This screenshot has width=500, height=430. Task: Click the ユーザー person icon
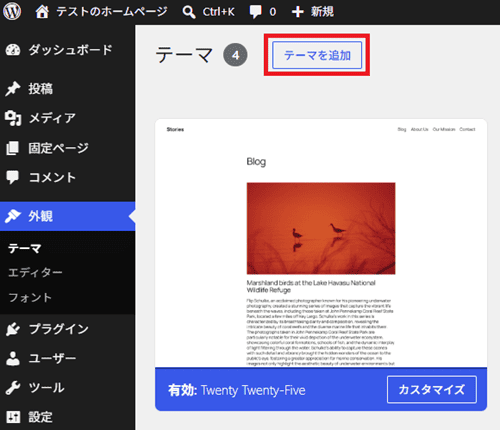(13, 358)
